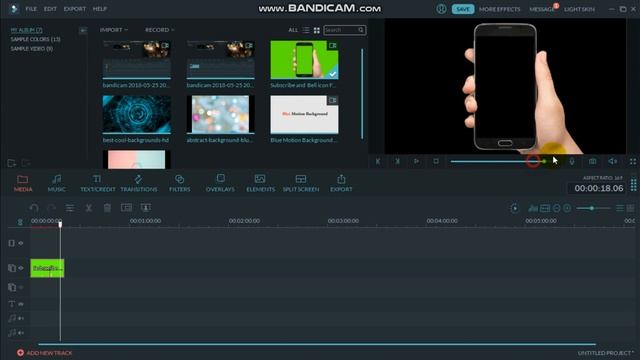Open the RECORD dropdown
The image size is (640, 360).
[160, 30]
